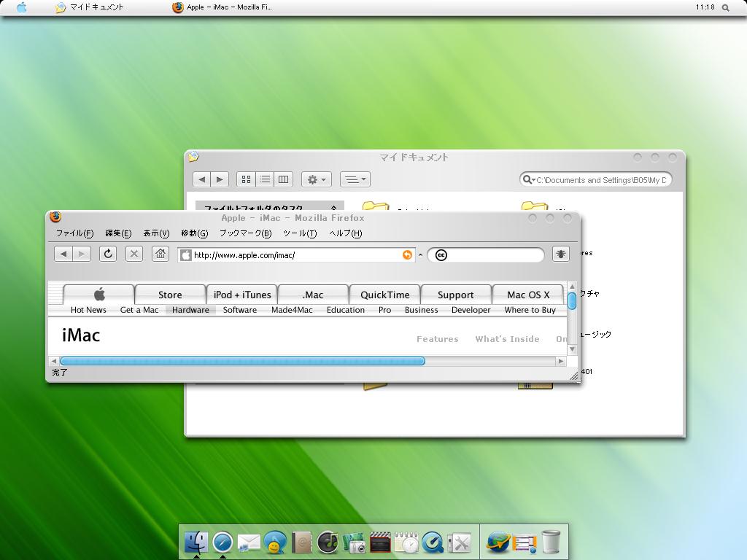Viewport: 747px width, 560px height.
Task: Open the 移動(G) menu in Firefox
Action: tap(194, 233)
